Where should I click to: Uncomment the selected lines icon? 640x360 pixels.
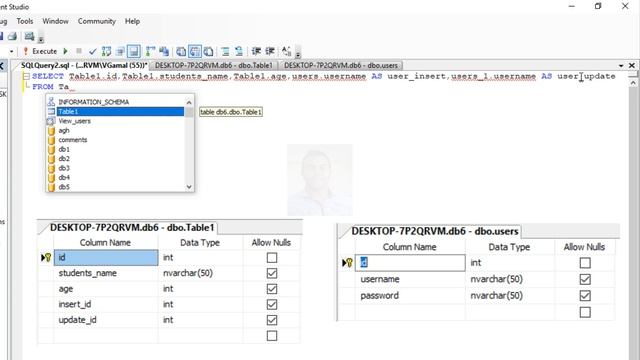point(239,51)
